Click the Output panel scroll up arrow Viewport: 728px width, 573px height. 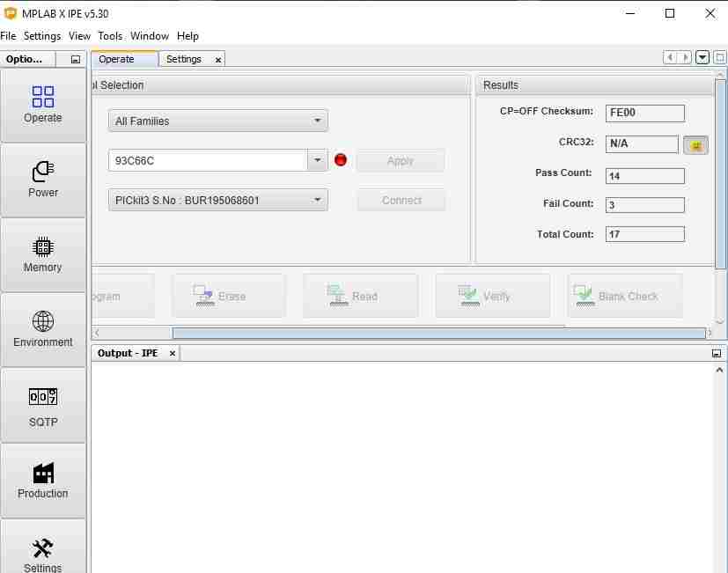point(719,370)
